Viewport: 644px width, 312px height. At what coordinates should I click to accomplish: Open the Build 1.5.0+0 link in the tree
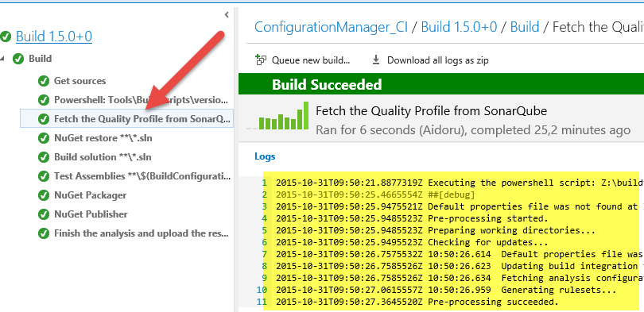pos(54,37)
